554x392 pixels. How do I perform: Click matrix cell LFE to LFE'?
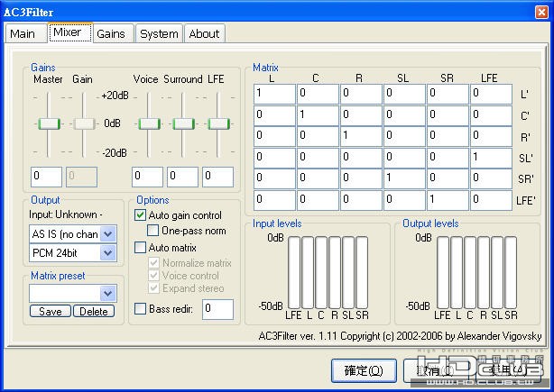pyautogui.click(x=491, y=200)
